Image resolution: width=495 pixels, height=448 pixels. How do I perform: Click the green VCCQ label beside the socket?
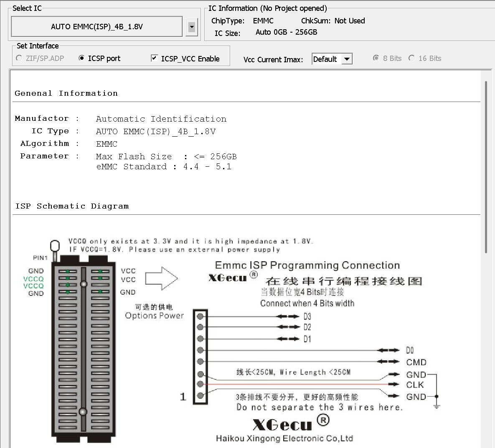point(33,279)
